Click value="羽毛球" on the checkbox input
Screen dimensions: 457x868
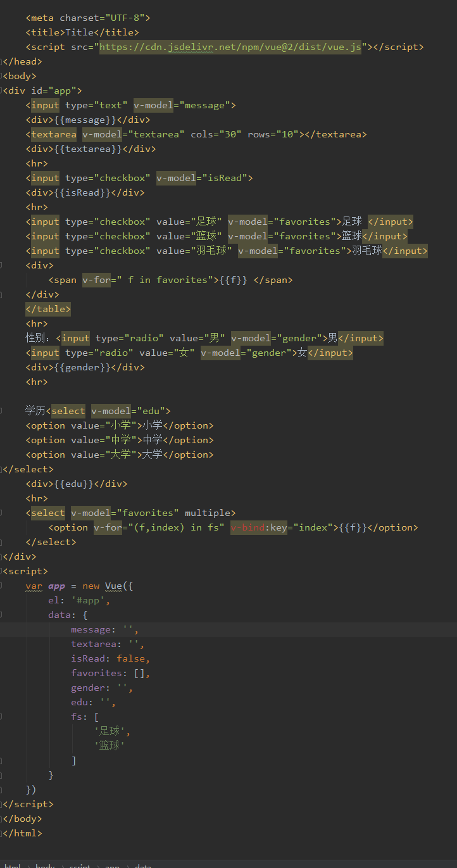coord(194,251)
